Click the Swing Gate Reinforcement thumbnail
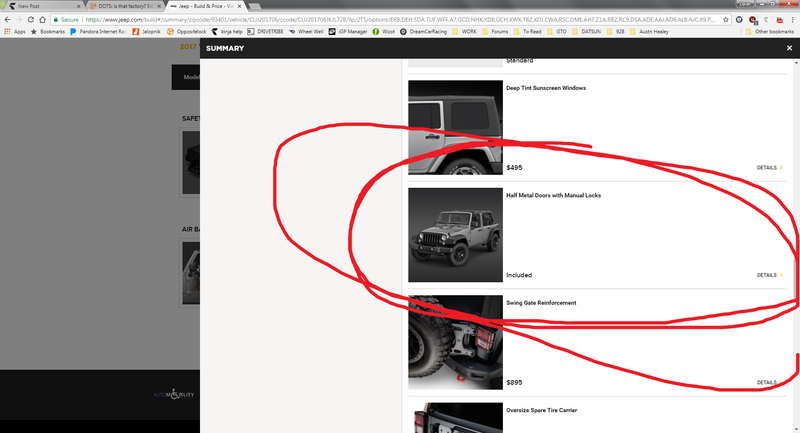This screenshot has width=800, height=433. point(455,343)
